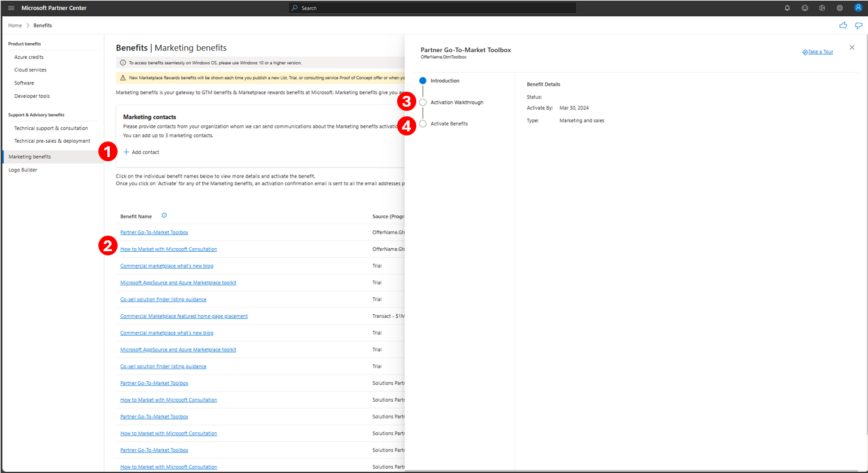868x473 pixels.
Task: Select the Activate Benefits step
Action: (x=423, y=123)
